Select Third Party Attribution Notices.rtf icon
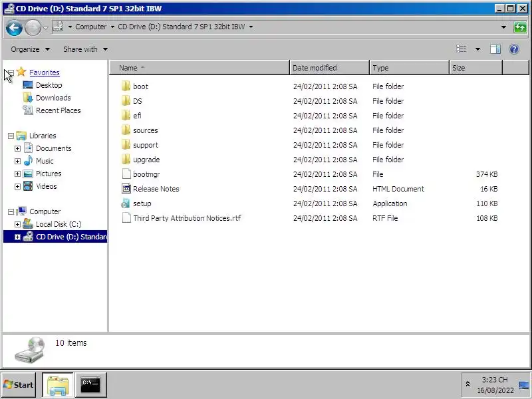 pos(126,218)
